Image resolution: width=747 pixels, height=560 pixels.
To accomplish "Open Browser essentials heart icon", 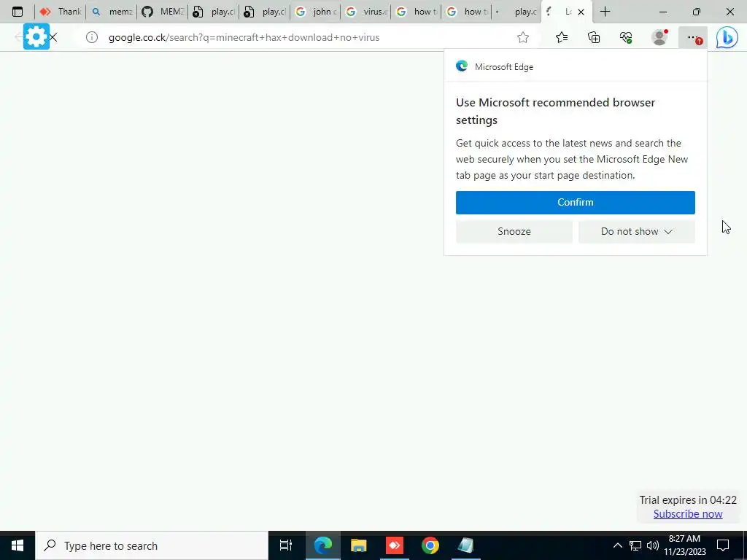I will tap(626, 37).
